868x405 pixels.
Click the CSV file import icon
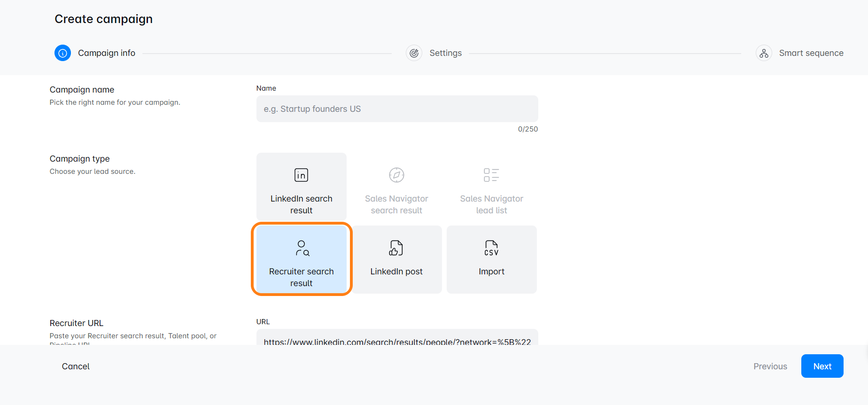(491, 248)
